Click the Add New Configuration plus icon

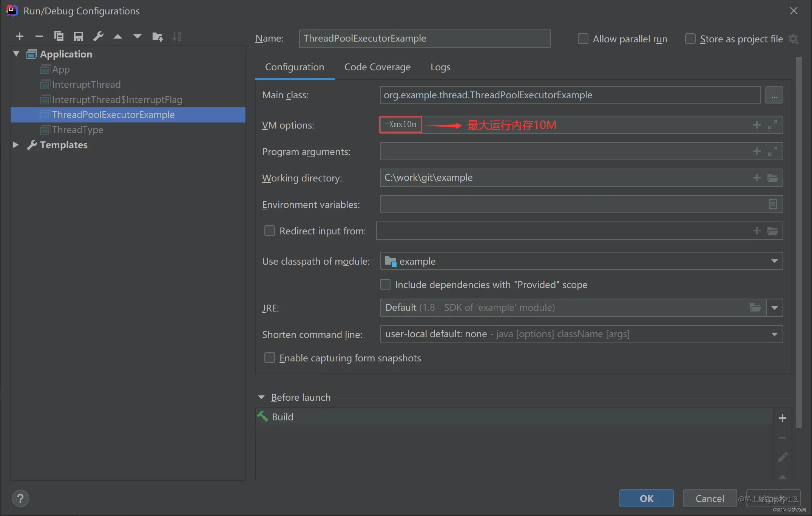[x=20, y=36]
